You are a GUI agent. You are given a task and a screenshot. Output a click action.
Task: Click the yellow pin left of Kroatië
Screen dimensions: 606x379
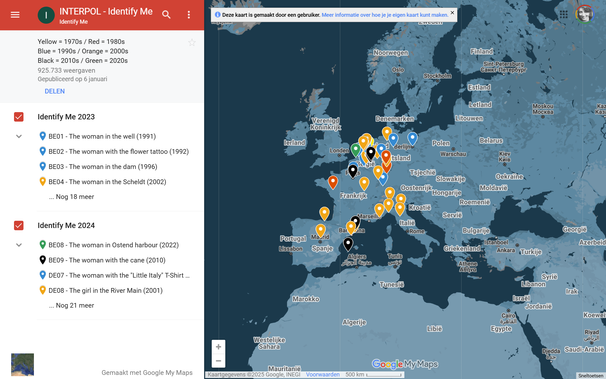coord(400,209)
